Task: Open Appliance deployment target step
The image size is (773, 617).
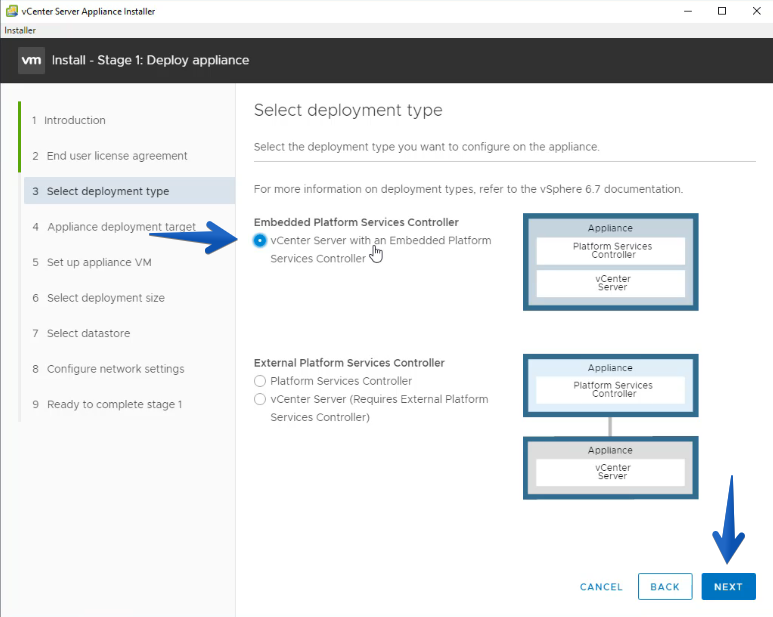Action: [x=114, y=227]
